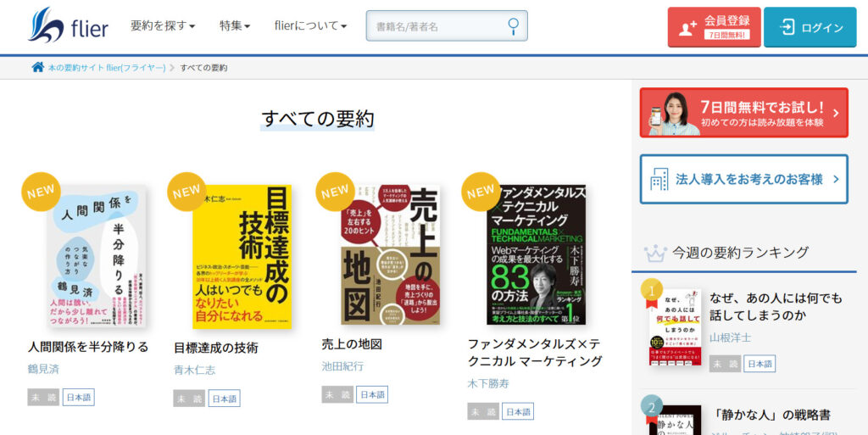Viewport: 868px width, 435px height.
Task: Open the 特集 dropdown menu
Action: click(235, 26)
